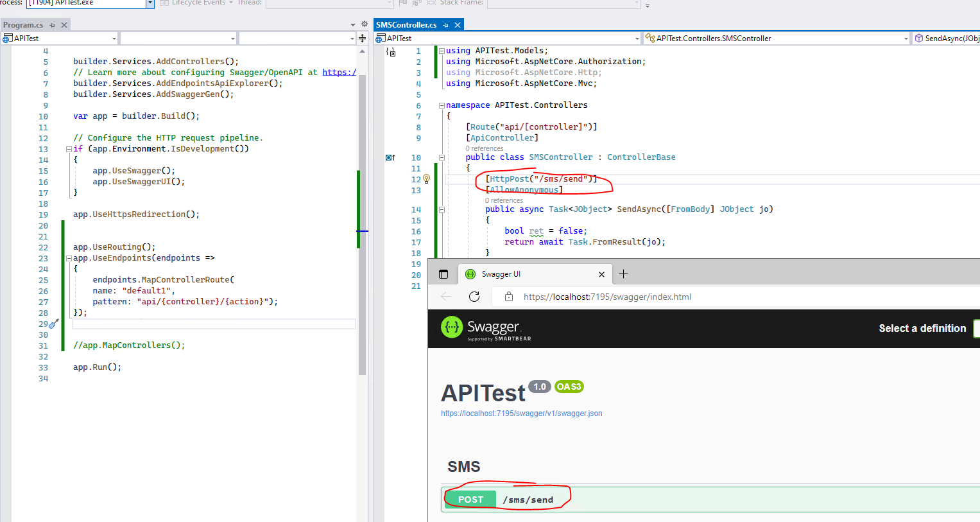Click the [ApiController] attribute on line 9
The height and width of the screenshot is (522, 980).
(502, 138)
